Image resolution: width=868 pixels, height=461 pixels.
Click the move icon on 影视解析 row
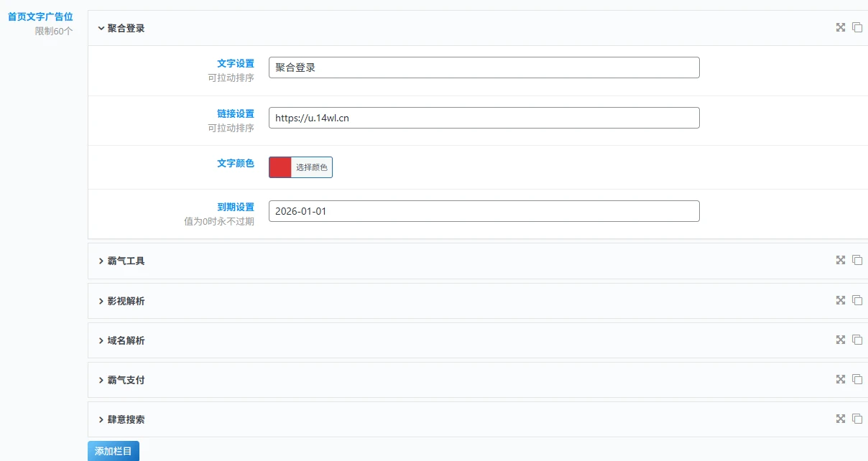click(840, 300)
